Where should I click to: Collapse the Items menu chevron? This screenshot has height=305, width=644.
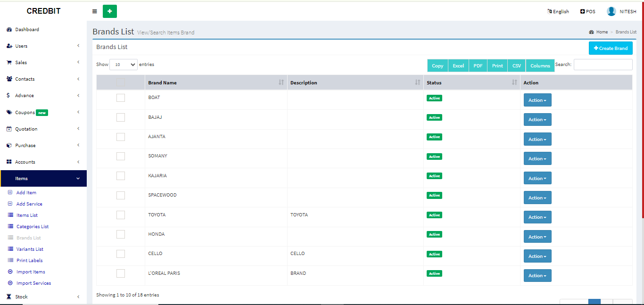(78, 178)
